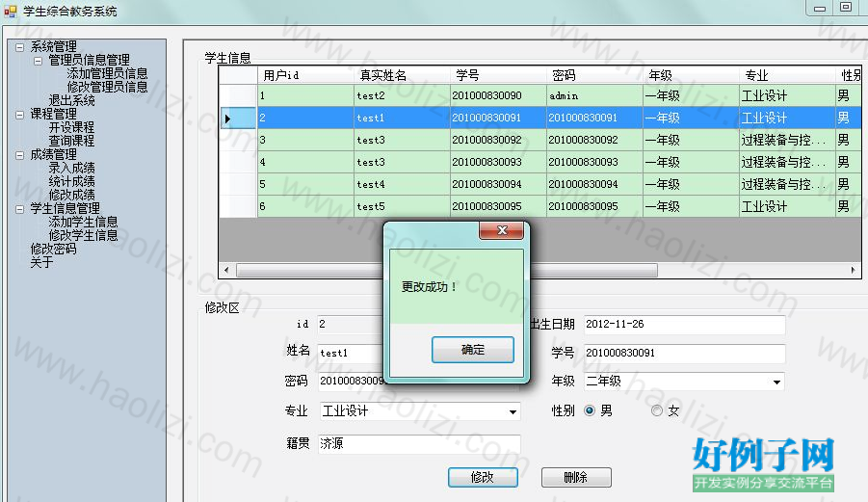
Task: Collapse the 成绩管理 tree node
Action: coord(20,155)
